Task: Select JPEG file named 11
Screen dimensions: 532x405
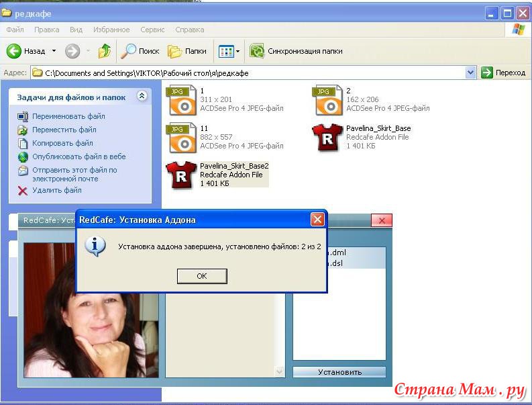Action: [181, 137]
